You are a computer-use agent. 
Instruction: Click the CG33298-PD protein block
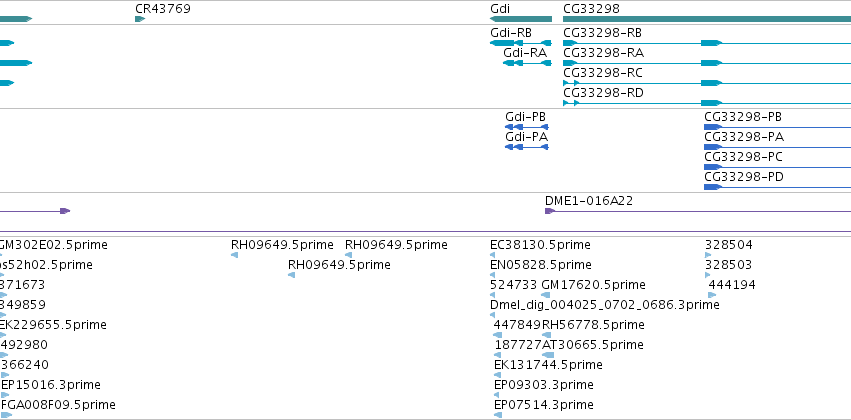point(713,187)
